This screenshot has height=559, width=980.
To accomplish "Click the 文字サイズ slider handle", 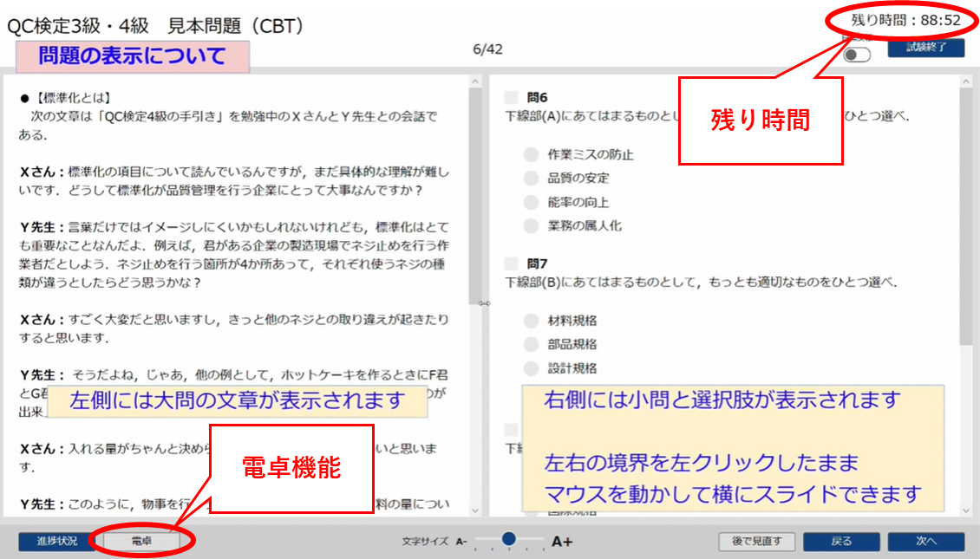I will pos(508,539).
